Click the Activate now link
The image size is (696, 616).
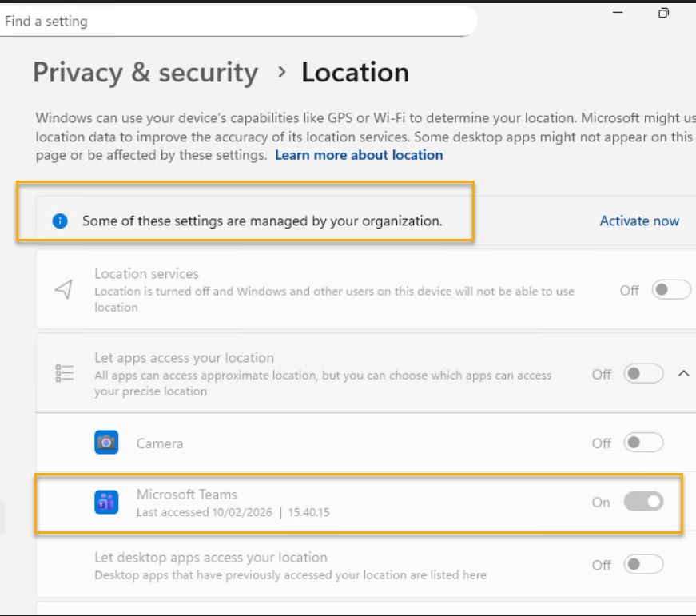tap(639, 221)
